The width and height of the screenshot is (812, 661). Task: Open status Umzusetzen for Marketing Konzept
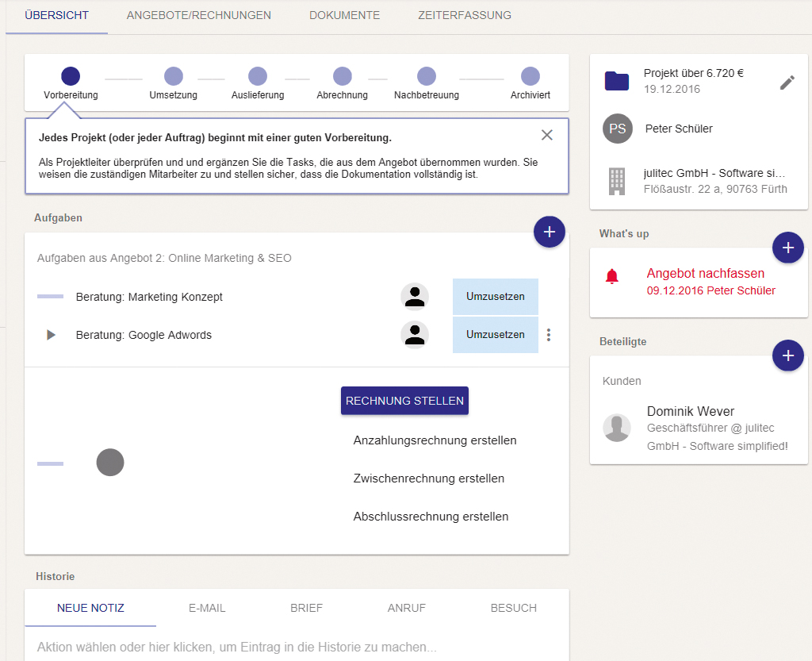pos(495,297)
